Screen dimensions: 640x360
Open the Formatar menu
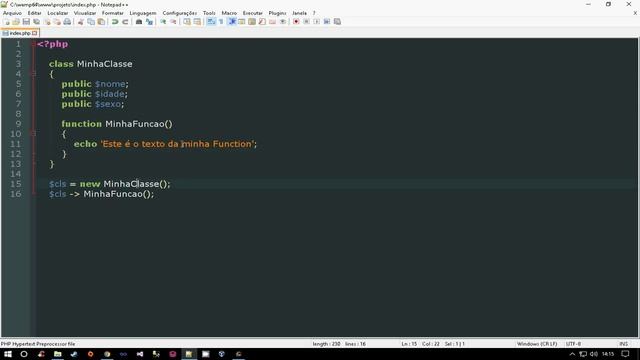[113, 13]
